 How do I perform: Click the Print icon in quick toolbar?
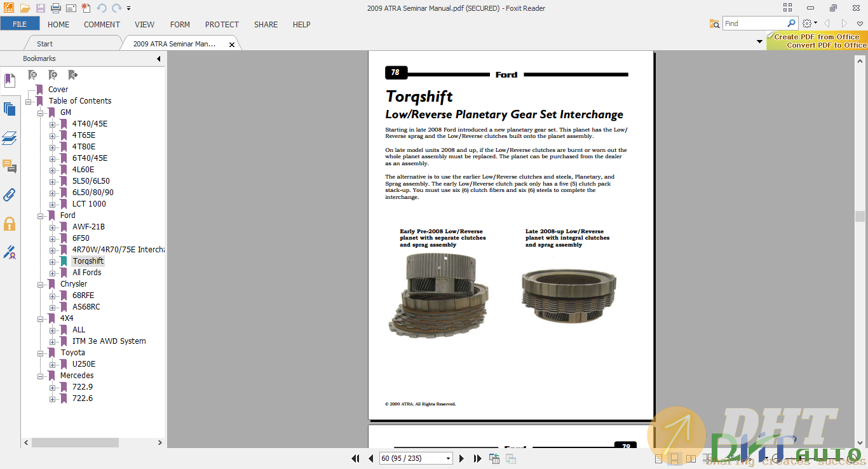55,8
